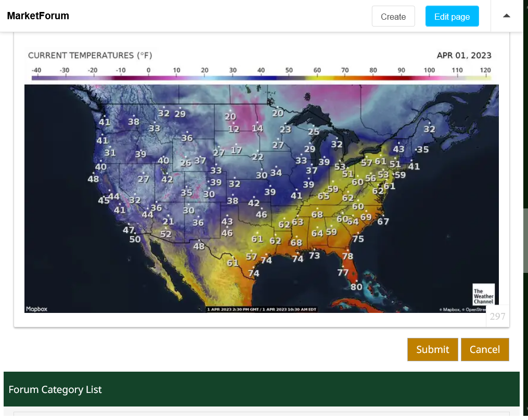This screenshot has height=420, width=528.
Task: Click the 12 temperature marker on map
Action: [x=234, y=129]
